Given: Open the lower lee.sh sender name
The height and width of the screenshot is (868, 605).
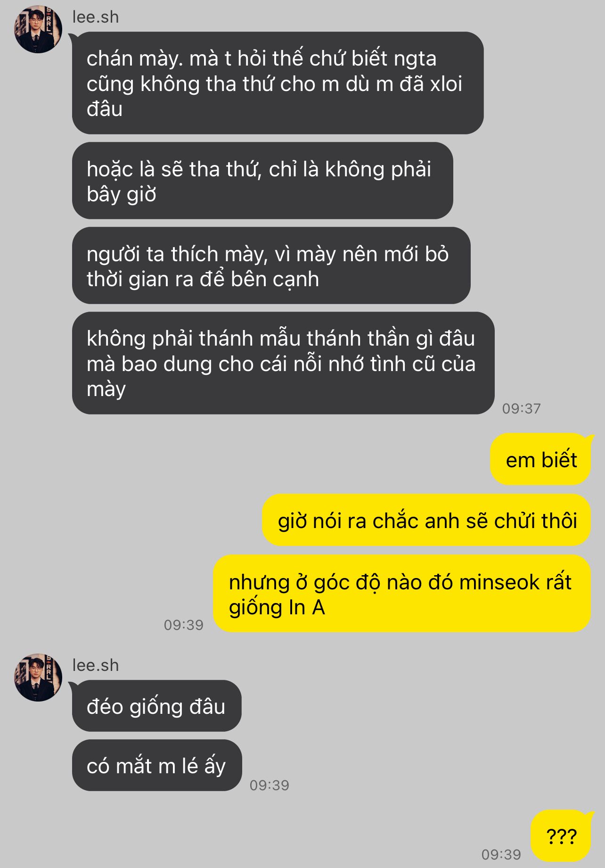Looking at the screenshot, I should click(96, 665).
